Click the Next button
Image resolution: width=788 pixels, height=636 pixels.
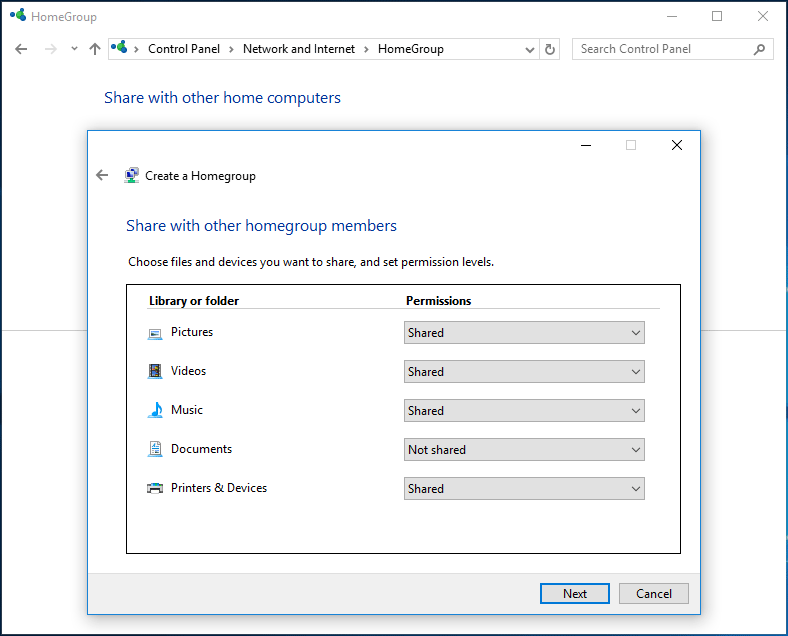(575, 593)
